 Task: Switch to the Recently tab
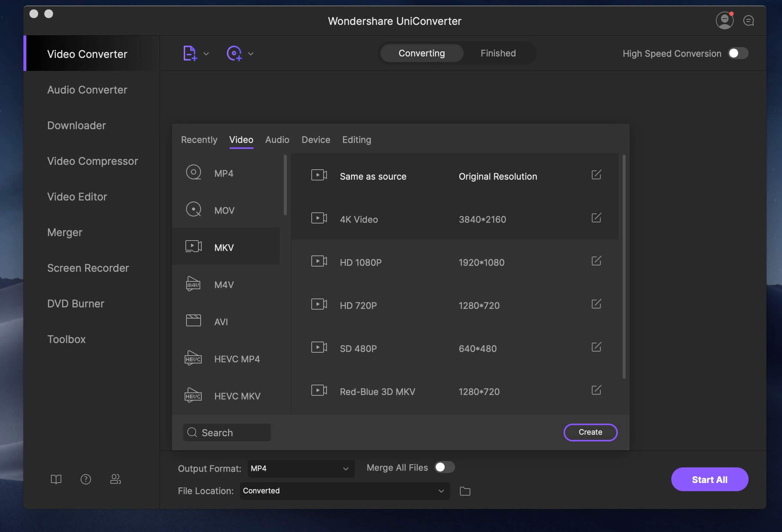tap(199, 140)
